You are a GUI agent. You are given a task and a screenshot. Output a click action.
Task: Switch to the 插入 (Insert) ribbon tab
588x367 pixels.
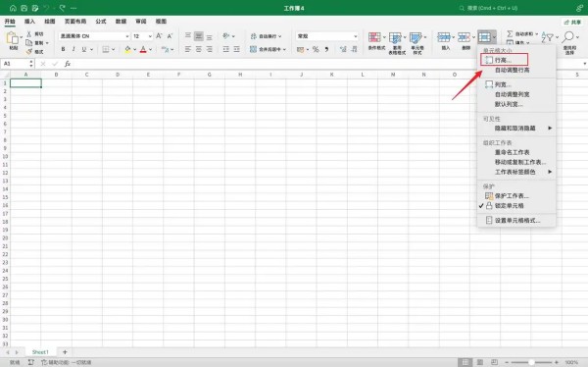(x=29, y=22)
